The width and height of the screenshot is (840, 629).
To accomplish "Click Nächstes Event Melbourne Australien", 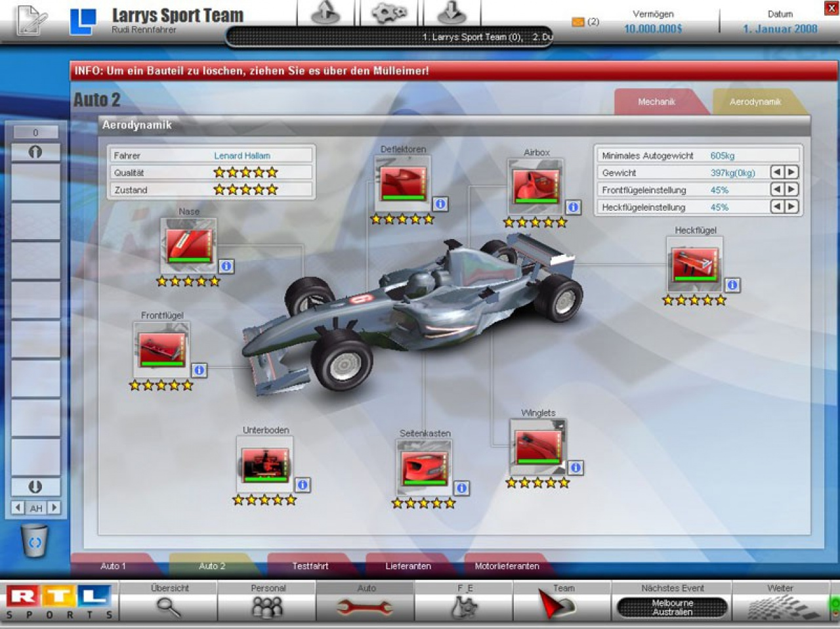I will tap(673, 607).
